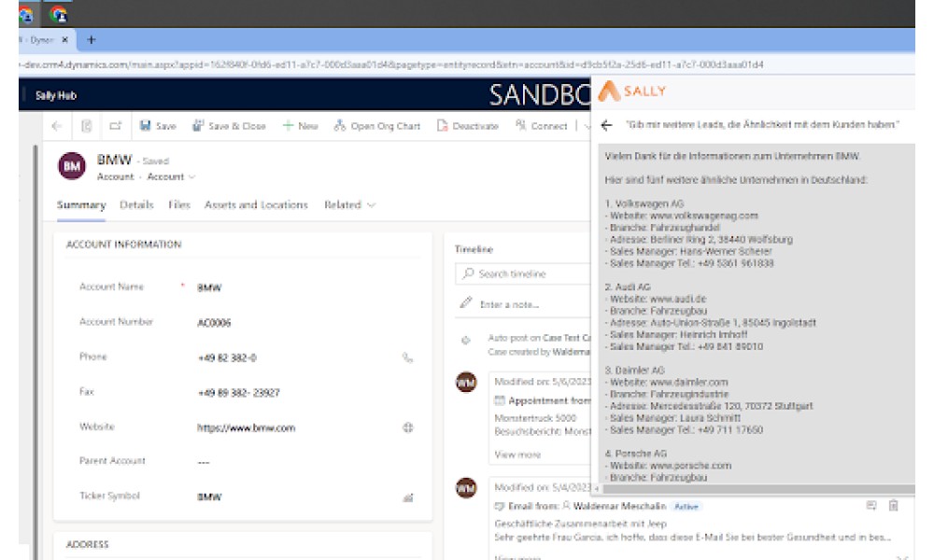Click the pencil note icon
The image size is (934, 560).
click(465, 303)
